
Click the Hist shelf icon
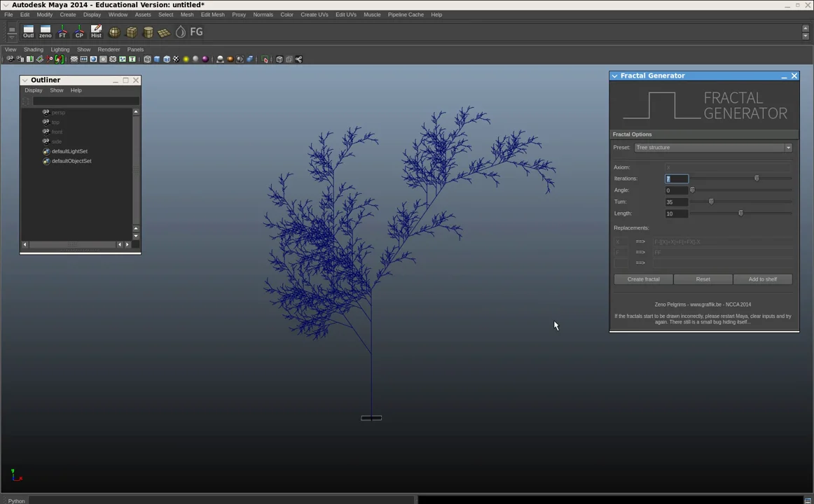click(x=96, y=32)
